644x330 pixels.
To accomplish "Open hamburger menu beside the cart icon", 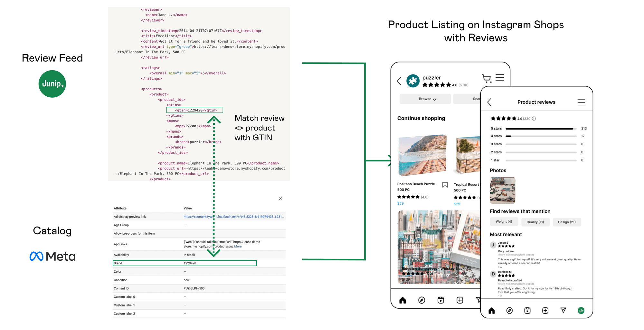I will (x=500, y=78).
